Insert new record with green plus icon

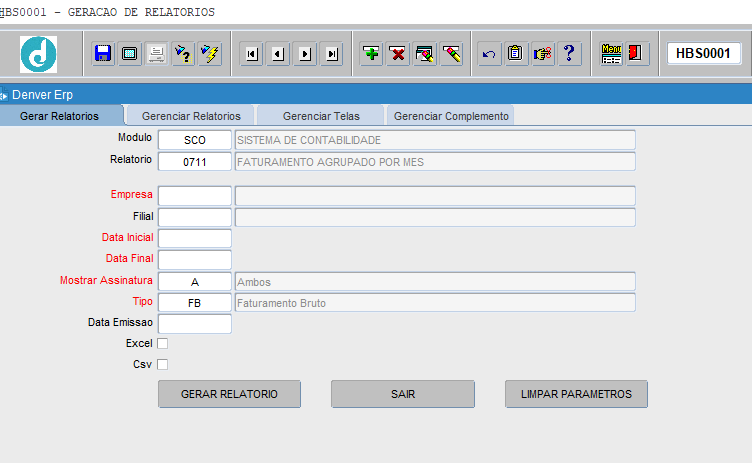371,53
